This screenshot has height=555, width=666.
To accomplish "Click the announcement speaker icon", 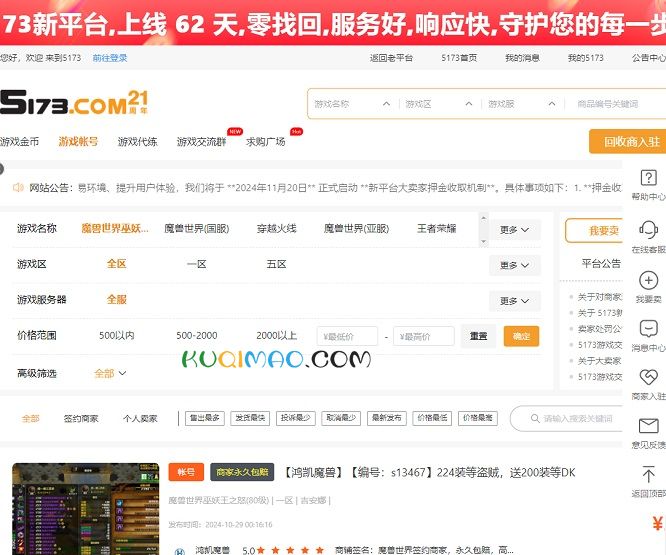I will (18, 187).
